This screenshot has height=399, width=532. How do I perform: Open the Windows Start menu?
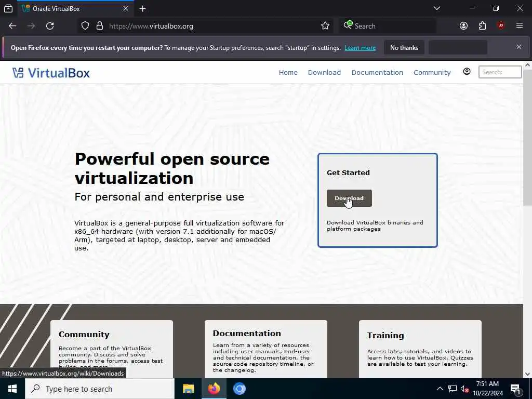click(12, 389)
